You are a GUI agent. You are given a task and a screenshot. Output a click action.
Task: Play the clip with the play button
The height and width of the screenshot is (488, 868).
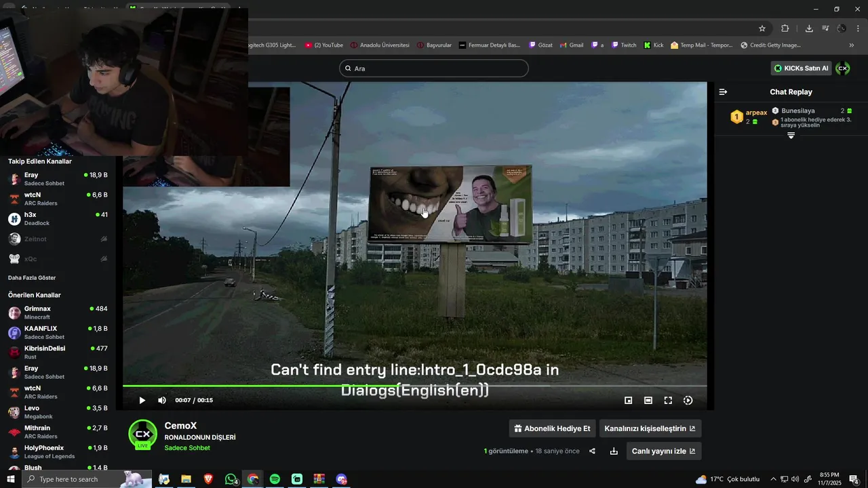click(x=142, y=401)
